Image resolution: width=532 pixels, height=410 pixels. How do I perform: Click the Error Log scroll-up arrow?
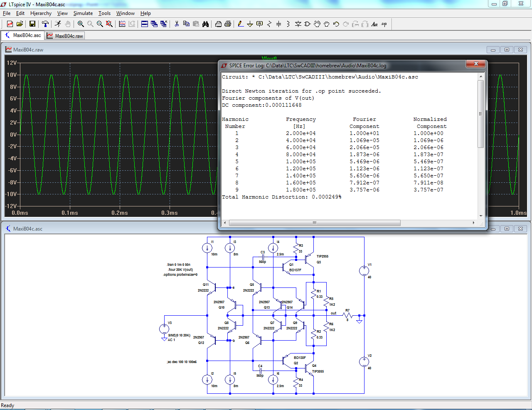click(x=481, y=77)
